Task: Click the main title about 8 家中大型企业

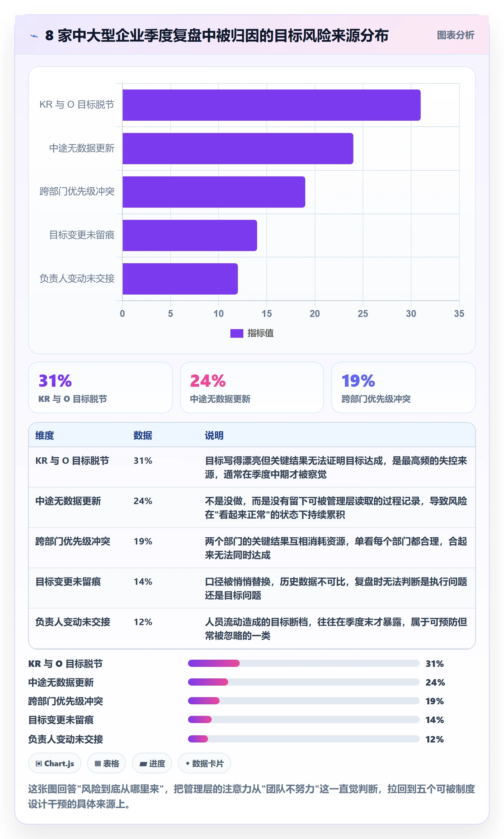Action: click(217, 36)
